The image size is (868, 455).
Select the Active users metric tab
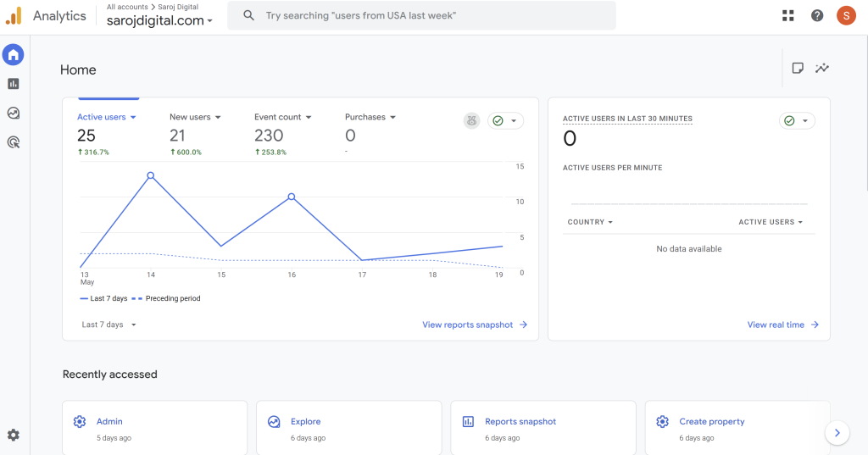coord(106,117)
